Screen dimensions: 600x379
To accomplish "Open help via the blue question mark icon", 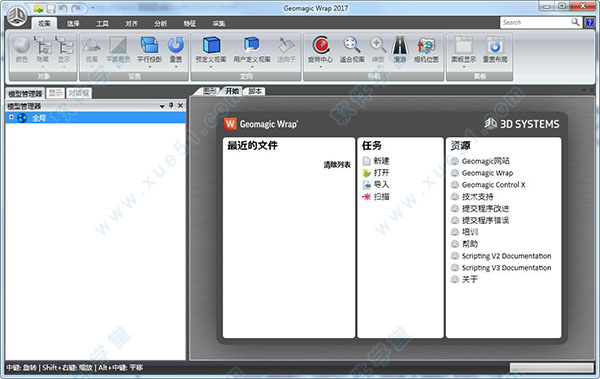I will pyautogui.click(x=590, y=23).
